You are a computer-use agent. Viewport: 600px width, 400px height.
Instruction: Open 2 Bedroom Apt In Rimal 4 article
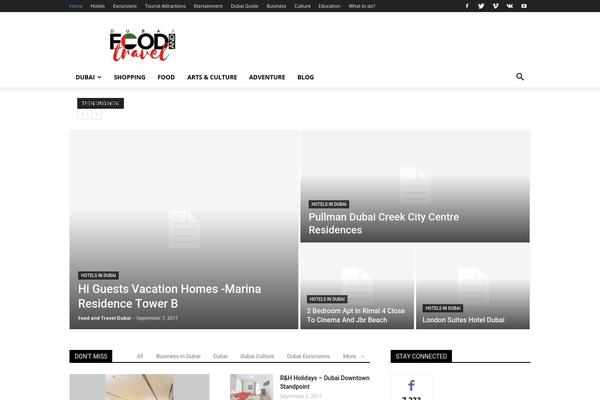356,315
